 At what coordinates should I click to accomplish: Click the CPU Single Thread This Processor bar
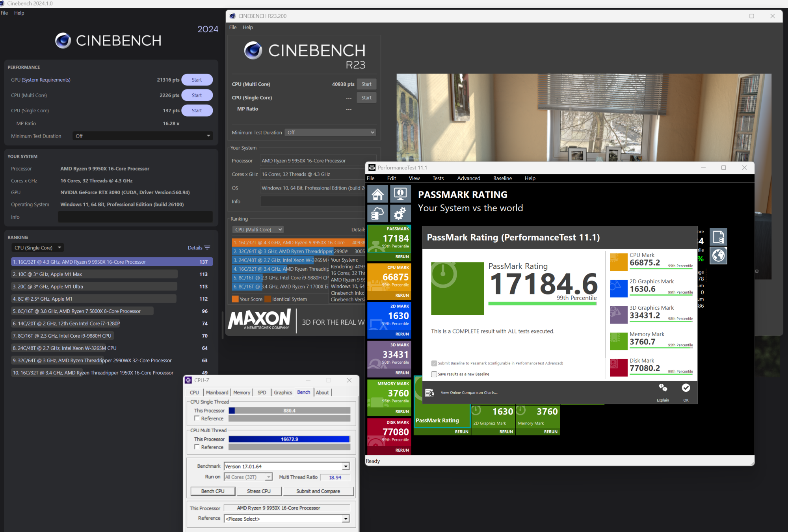tap(290, 411)
